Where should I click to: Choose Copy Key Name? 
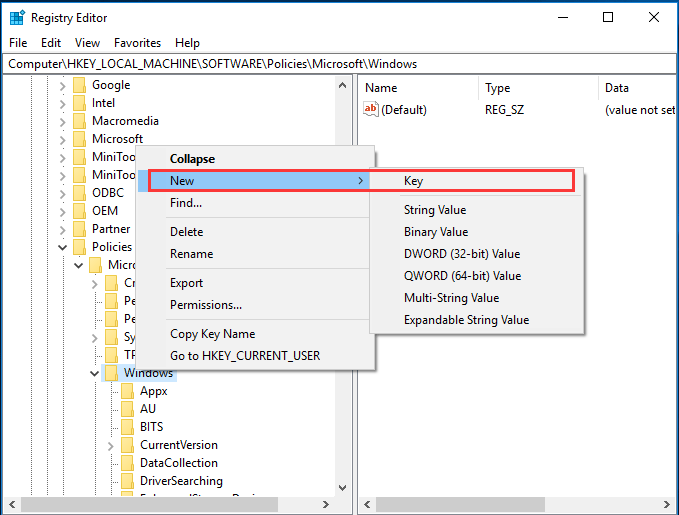(255, 334)
